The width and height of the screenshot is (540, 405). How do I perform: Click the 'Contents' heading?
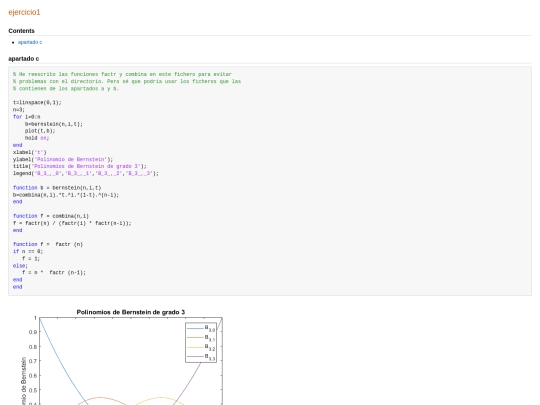[21, 31]
